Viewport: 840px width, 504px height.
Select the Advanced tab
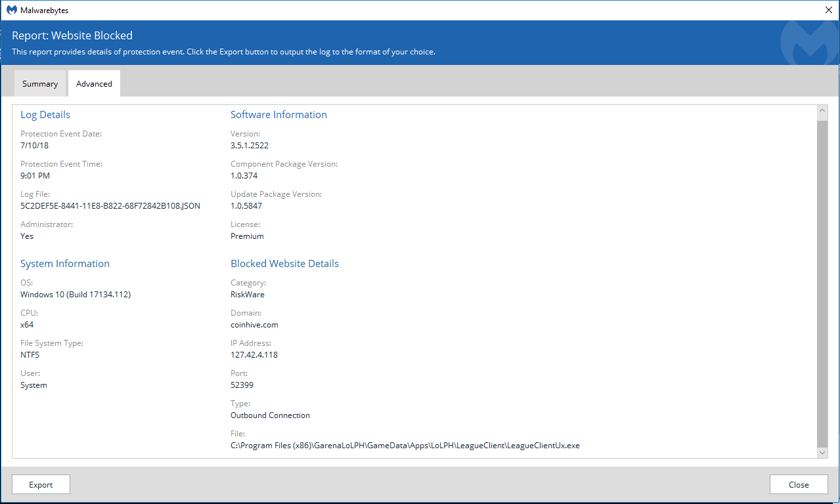(94, 84)
